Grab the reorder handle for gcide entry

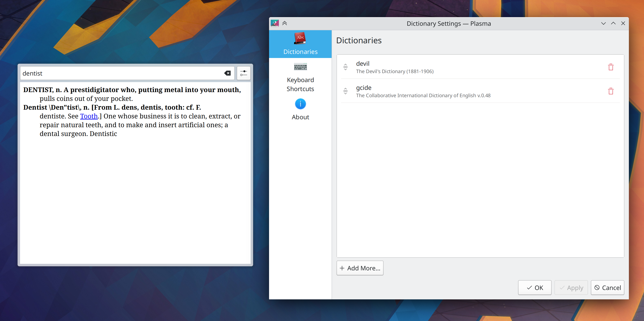345,91
